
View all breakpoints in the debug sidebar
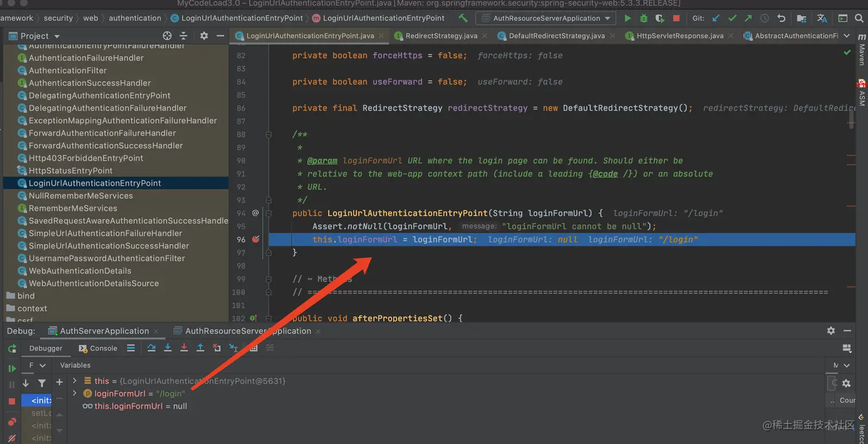pyautogui.click(x=11, y=423)
